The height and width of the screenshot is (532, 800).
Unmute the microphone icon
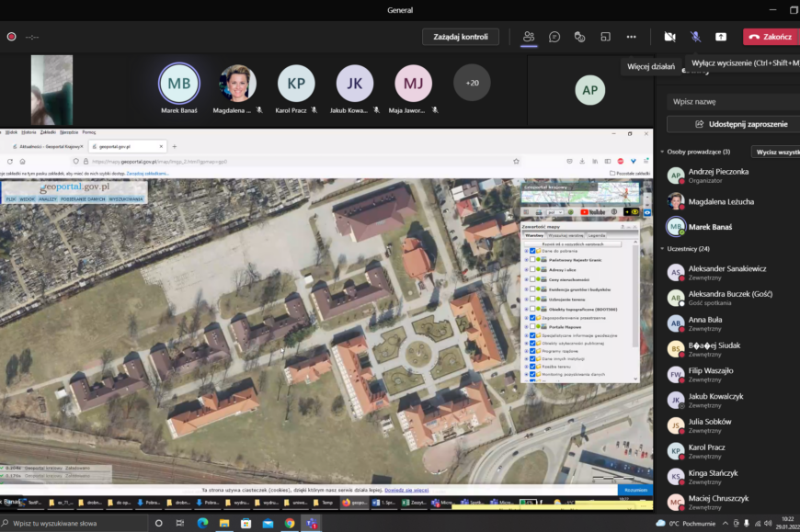[x=695, y=37]
